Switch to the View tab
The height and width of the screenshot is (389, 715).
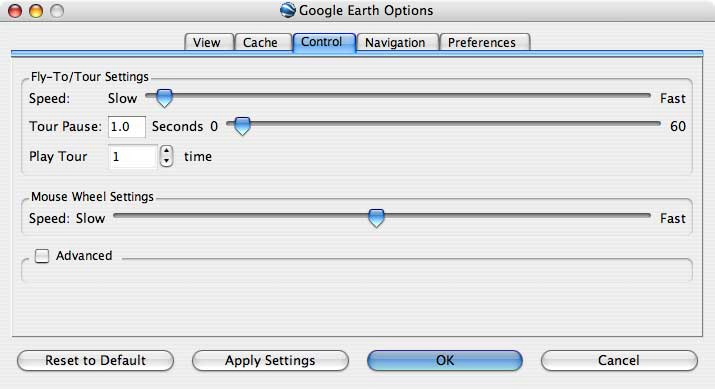tap(209, 42)
